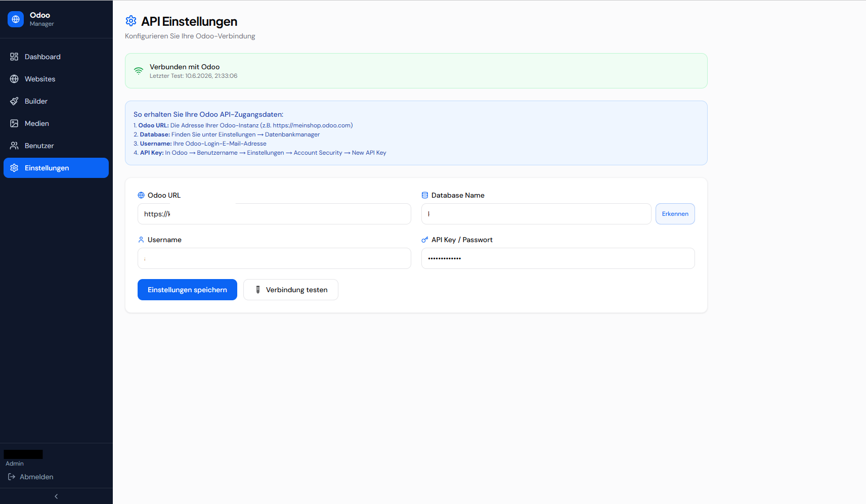Click the gear icon beside API Einstellungen title
This screenshot has width=866, height=504.
131,21
